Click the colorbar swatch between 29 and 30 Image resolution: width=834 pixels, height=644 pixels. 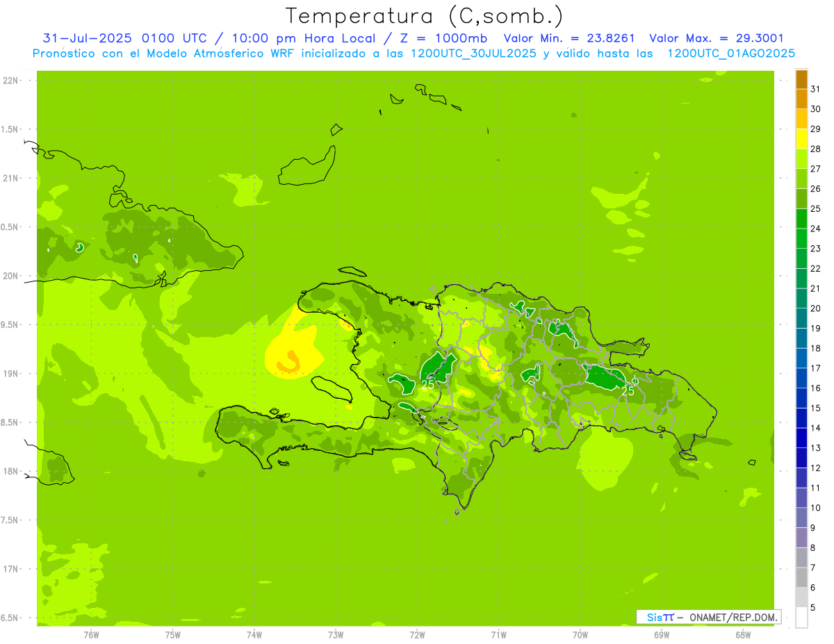801,119
